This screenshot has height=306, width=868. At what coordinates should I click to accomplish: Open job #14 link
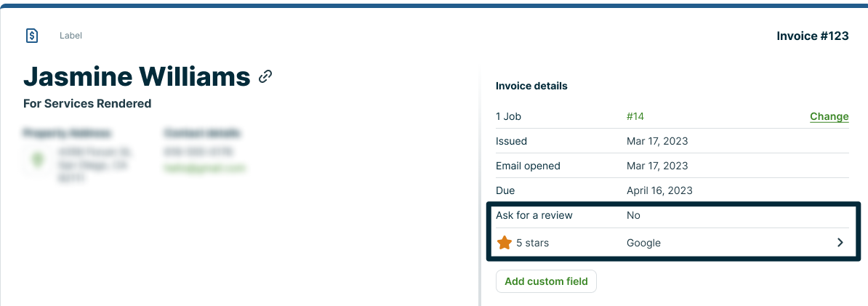pyautogui.click(x=635, y=116)
